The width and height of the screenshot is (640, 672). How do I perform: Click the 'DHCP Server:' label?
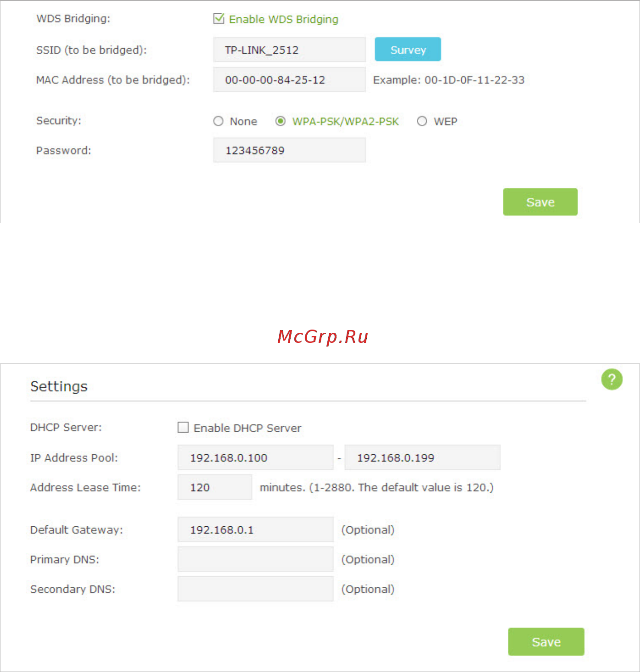click(x=66, y=427)
